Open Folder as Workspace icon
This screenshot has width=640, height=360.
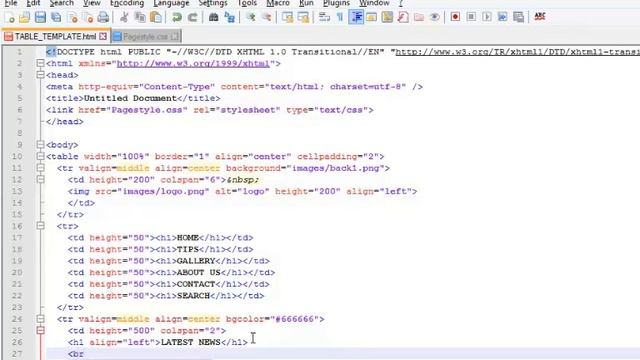(x=419, y=17)
